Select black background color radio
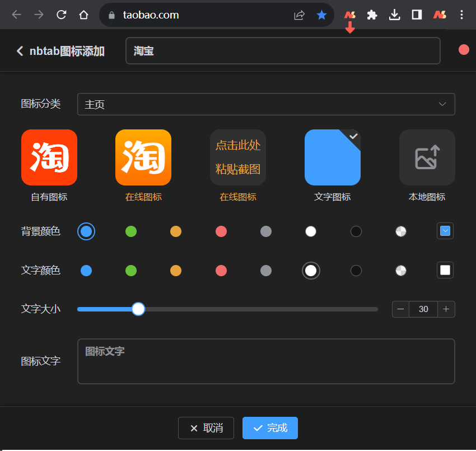 tap(356, 231)
